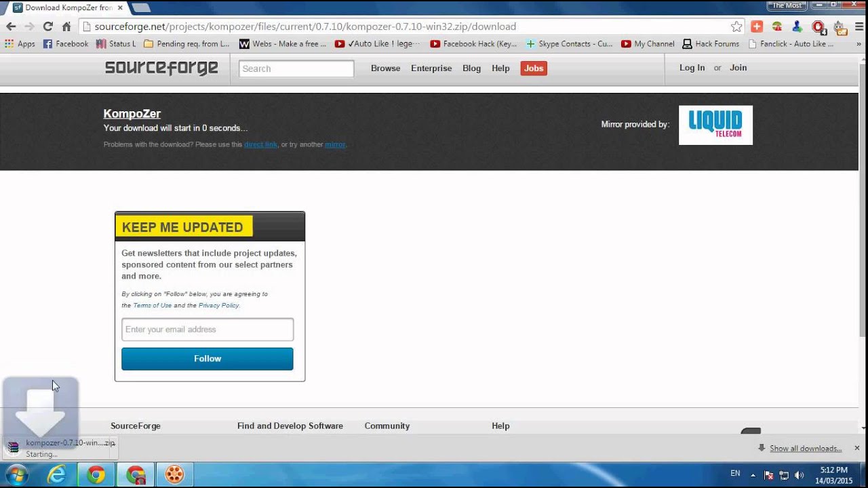Open the Skype Contacts bookmark
The image size is (868, 488).
click(x=569, y=44)
